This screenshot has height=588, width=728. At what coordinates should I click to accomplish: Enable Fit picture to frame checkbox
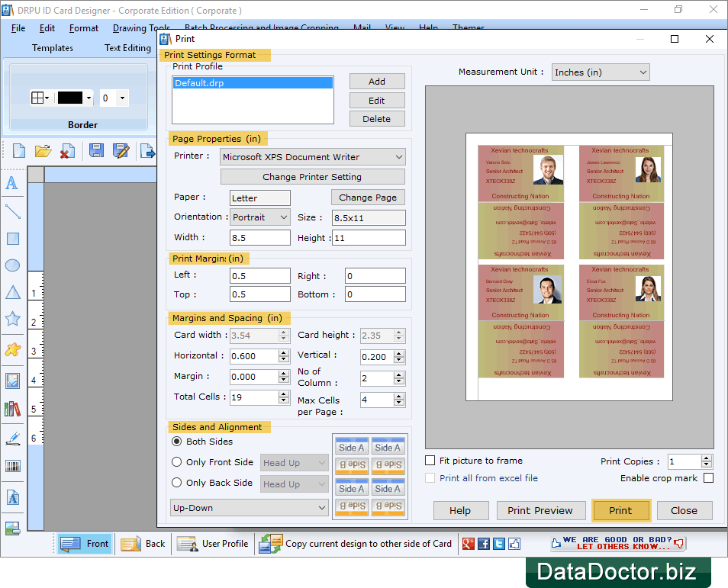point(430,461)
